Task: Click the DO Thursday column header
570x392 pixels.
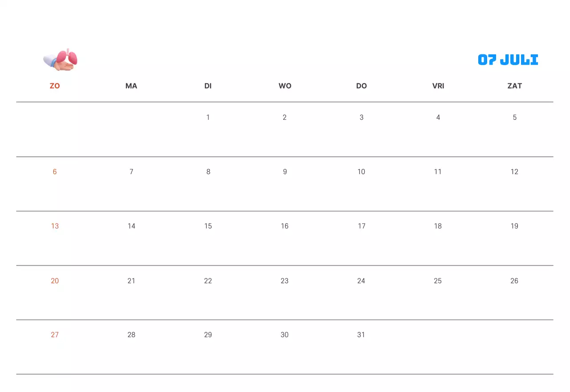Action: coord(362,86)
